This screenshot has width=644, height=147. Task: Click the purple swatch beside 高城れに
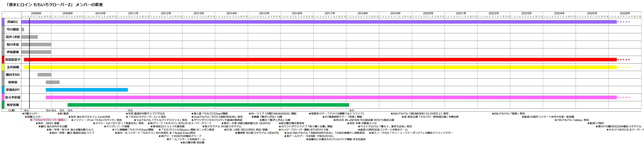tap(3, 22)
